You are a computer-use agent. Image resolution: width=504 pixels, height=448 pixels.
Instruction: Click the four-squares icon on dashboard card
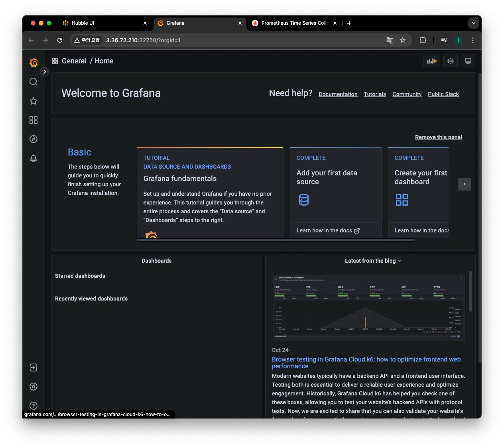click(402, 200)
